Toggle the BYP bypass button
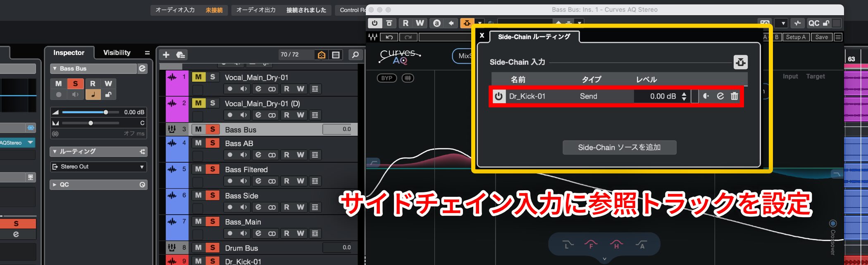Image resolution: width=868 pixels, height=265 pixels. click(387, 78)
